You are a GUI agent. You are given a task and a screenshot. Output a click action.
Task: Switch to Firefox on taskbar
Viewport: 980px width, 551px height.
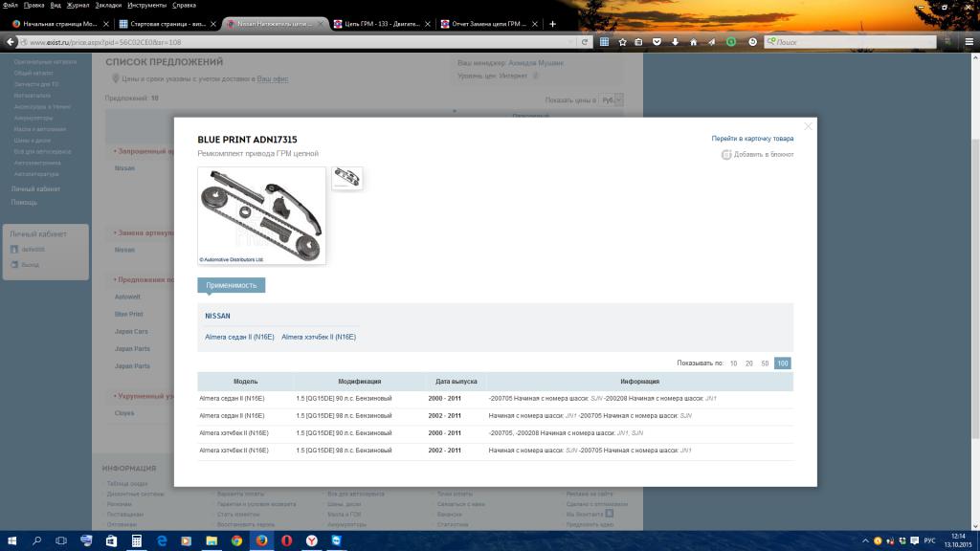tap(262, 540)
